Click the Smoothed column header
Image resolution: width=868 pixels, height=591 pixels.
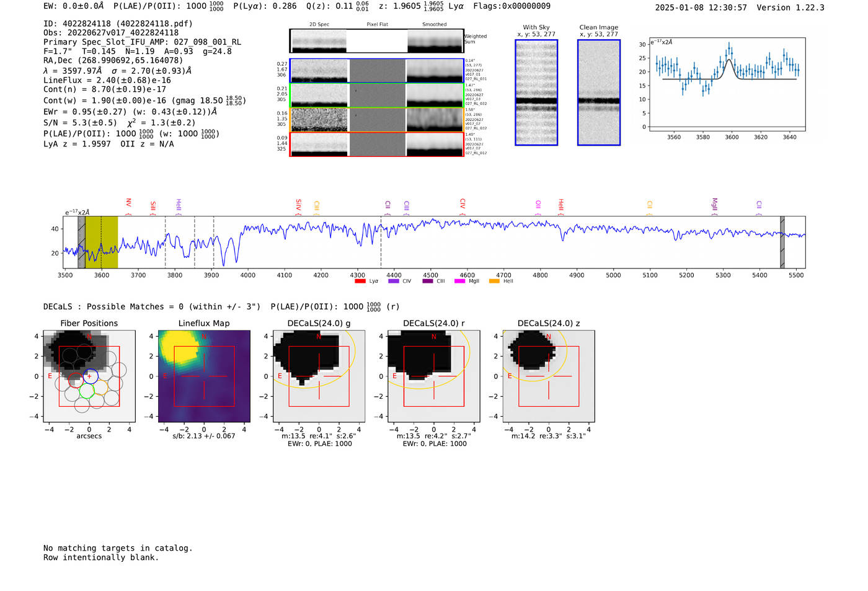pyautogui.click(x=435, y=24)
